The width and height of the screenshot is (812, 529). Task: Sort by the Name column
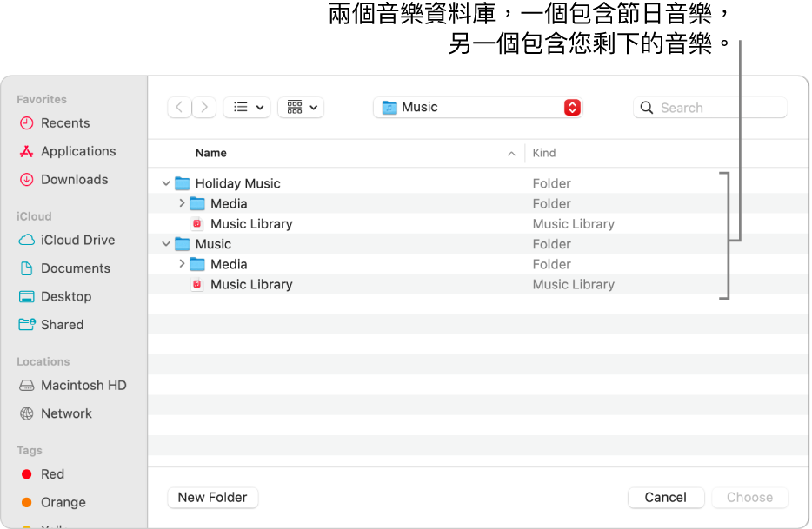(210, 153)
